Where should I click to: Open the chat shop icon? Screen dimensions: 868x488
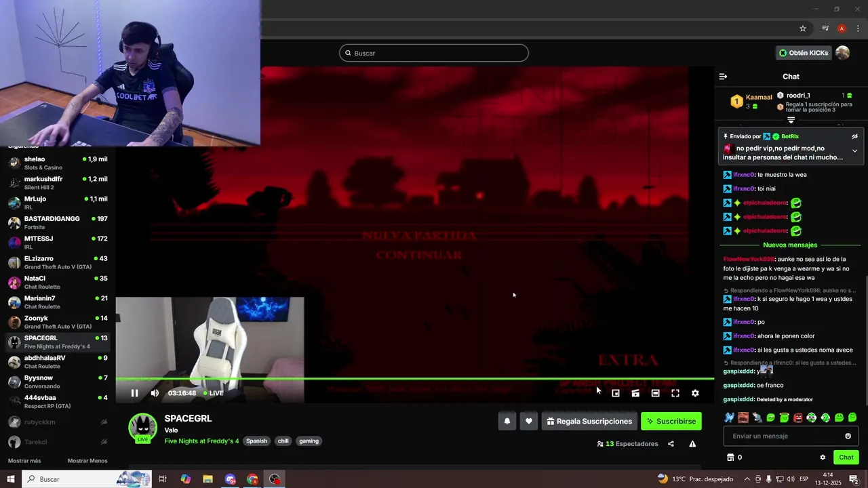point(730,457)
